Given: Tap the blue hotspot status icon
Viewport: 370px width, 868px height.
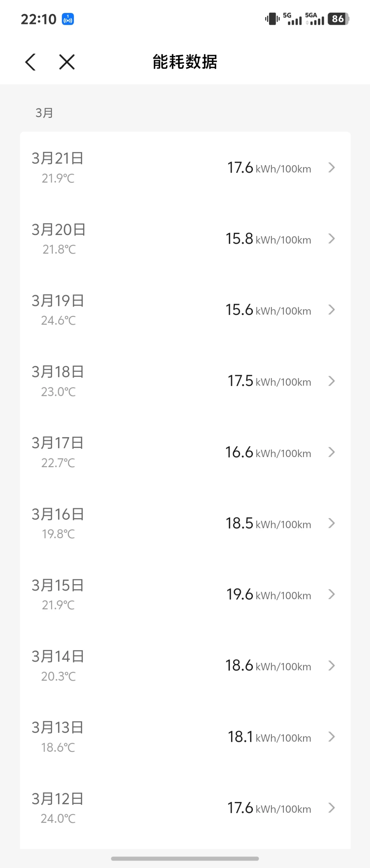Looking at the screenshot, I should (68, 19).
